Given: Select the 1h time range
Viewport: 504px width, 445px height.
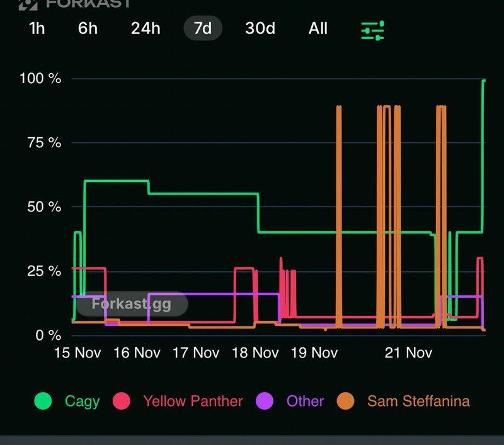Looking at the screenshot, I should 37,29.
